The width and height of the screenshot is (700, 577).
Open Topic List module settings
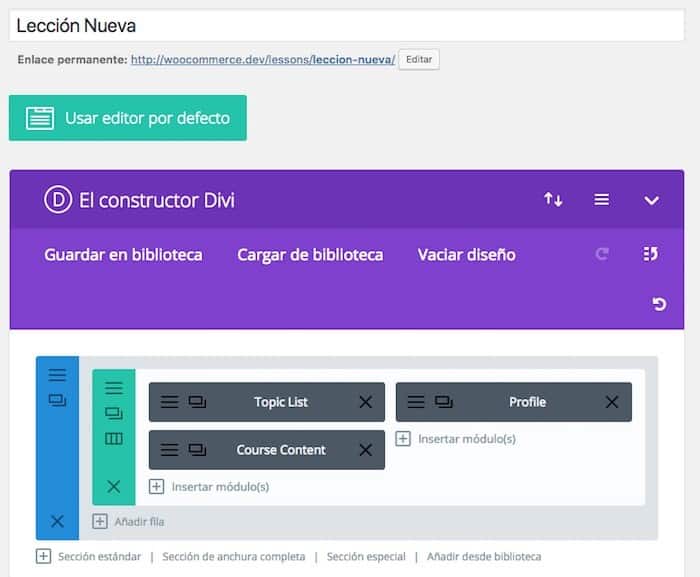tap(169, 402)
